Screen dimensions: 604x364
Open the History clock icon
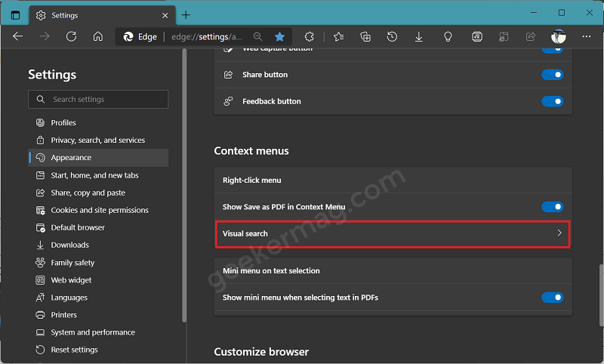pyautogui.click(x=392, y=36)
